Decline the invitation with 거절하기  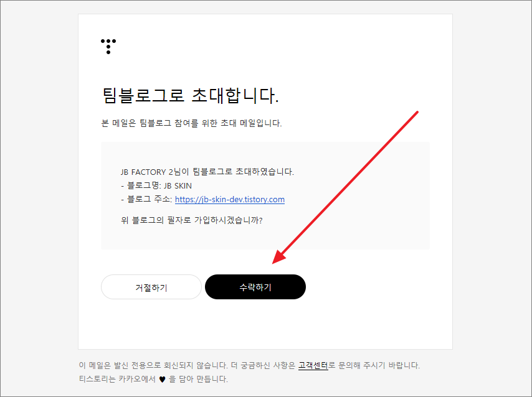point(151,287)
